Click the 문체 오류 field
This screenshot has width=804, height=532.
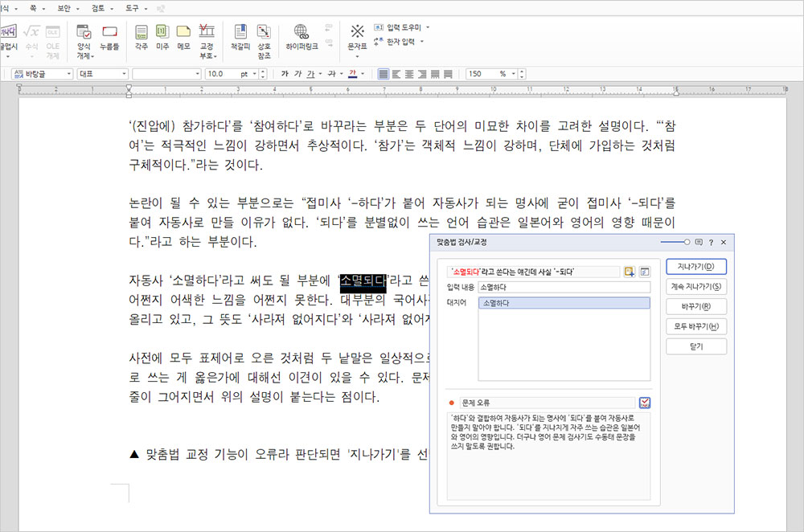547,403
